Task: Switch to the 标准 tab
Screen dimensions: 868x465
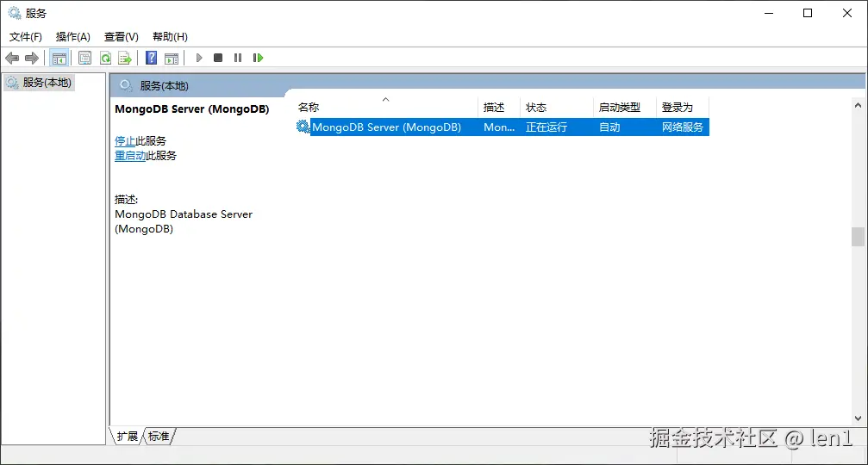Action: point(159,437)
